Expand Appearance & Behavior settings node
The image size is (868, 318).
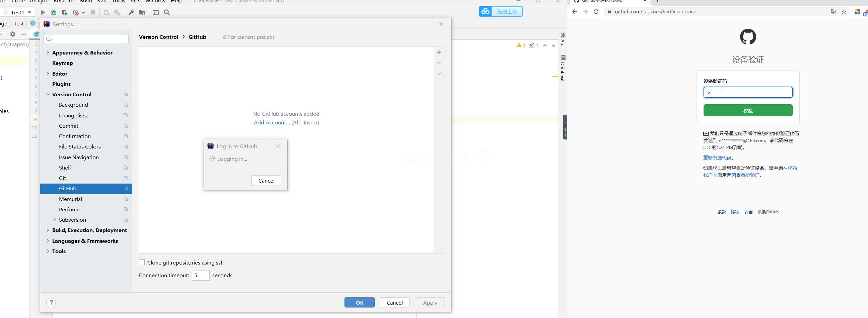pos(48,52)
